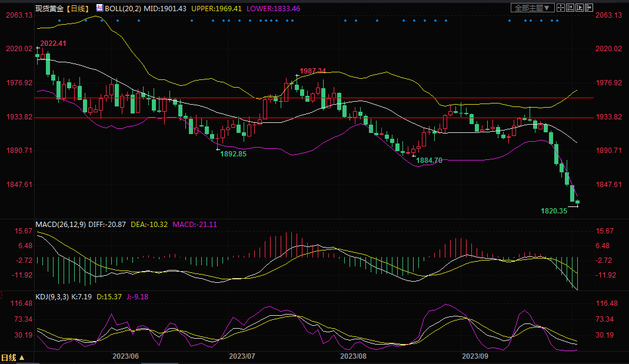Select the MACD(26,12,9) indicator label
The image size is (629, 364).
pos(59,225)
